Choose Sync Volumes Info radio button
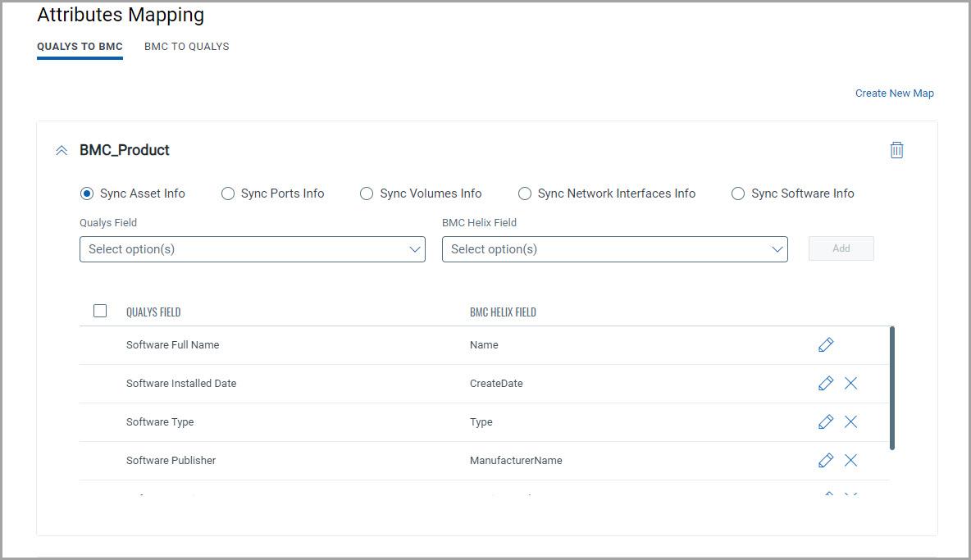This screenshot has height=560, width=971. tap(367, 193)
